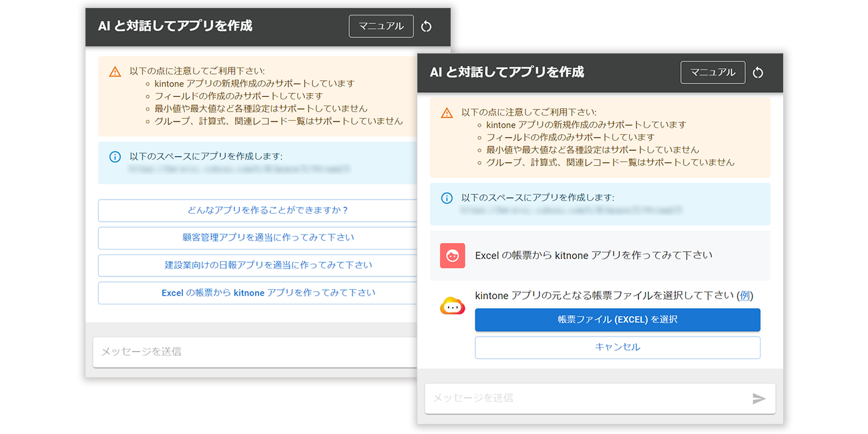Click the info circle icon in the back window
This screenshot has height=434, width=868.
[x=115, y=157]
